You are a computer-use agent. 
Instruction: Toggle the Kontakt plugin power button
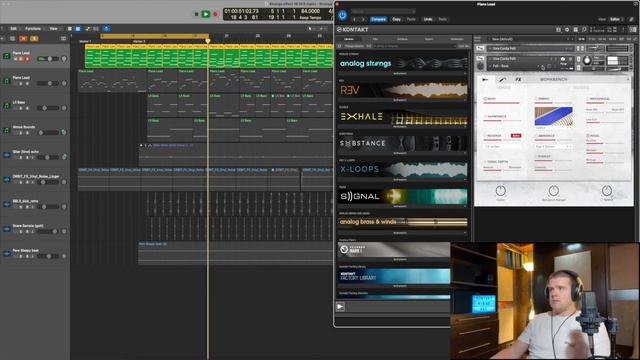point(342,16)
